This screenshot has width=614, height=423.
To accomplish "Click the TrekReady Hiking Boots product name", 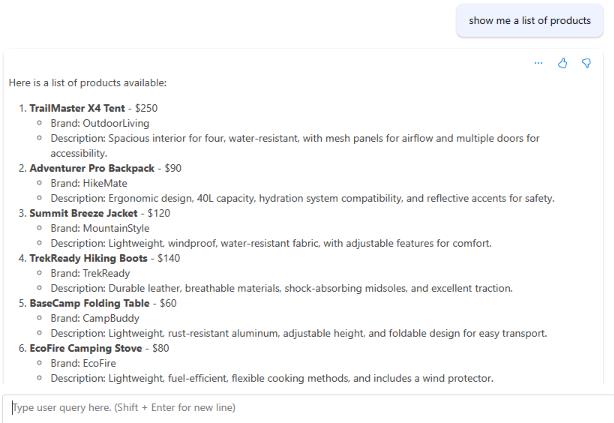I will tap(89, 258).
